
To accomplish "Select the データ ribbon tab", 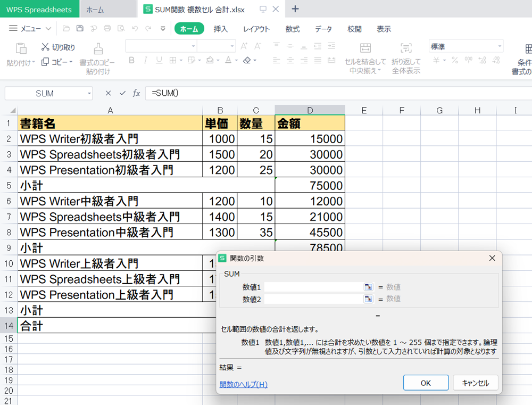I will tap(323, 29).
